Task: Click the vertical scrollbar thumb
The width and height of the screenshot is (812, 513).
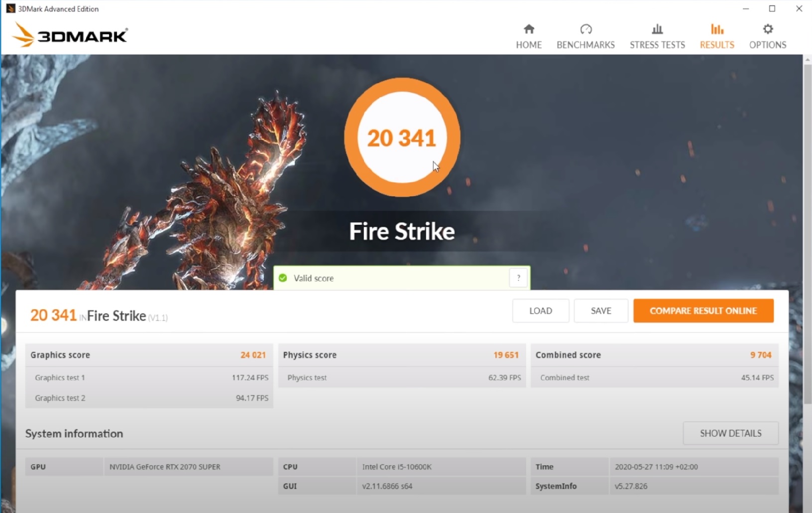Action: pyautogui.click(x=808, y=233)
